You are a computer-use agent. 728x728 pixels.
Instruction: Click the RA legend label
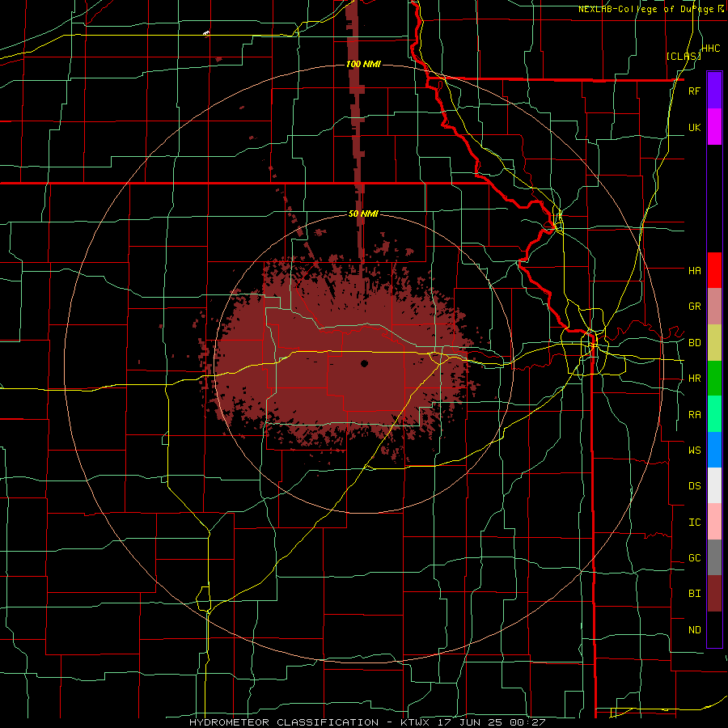pos(694,415)
